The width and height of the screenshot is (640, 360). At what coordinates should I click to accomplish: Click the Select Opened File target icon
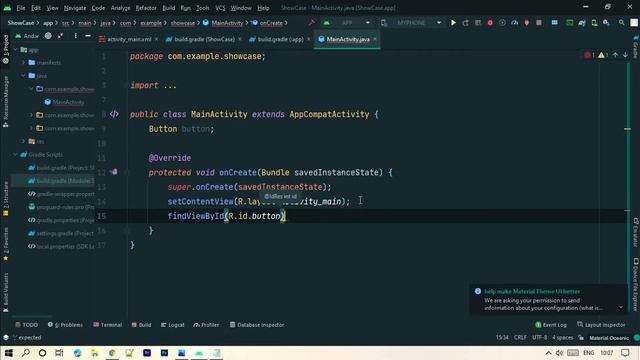click(x=48, y=36)
